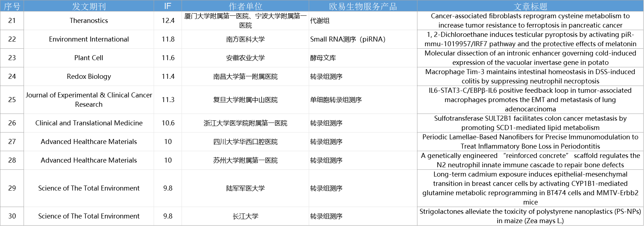Screen dimensions: 644x226
Task: Select the Macrophage Tim-3 article title
Action: click(530, 76)
